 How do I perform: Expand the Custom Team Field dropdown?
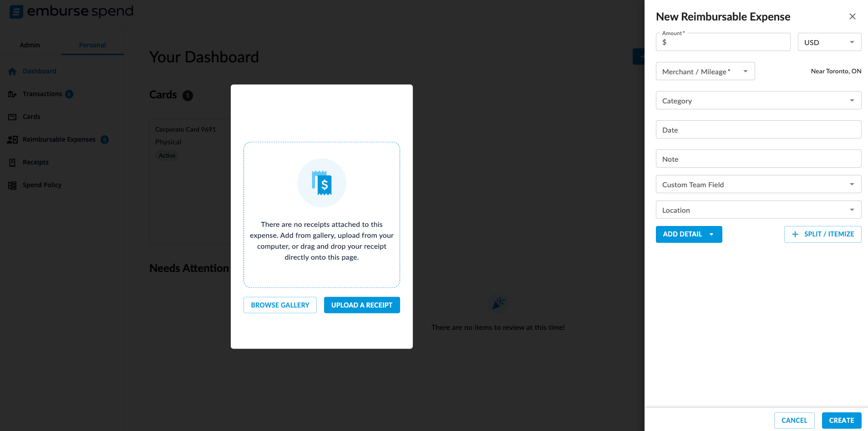758,185
